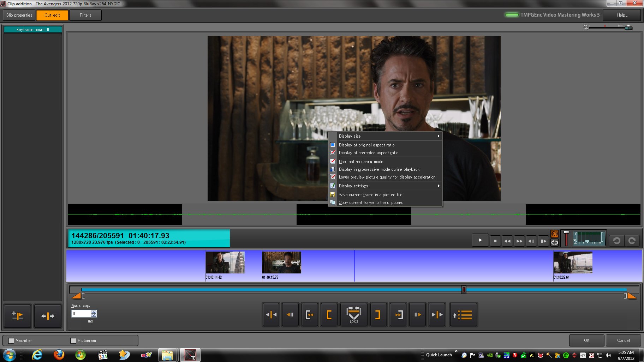
Task: Move to the selection start point
Action: coord(310,314)
